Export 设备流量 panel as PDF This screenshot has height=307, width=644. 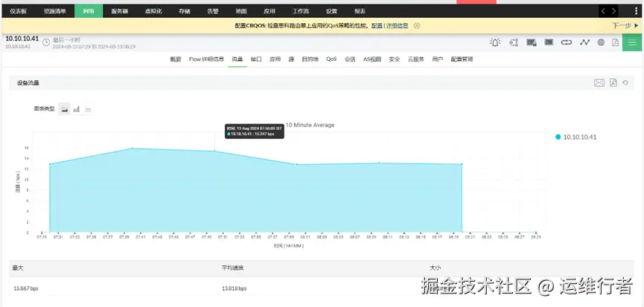coord(613,83)
